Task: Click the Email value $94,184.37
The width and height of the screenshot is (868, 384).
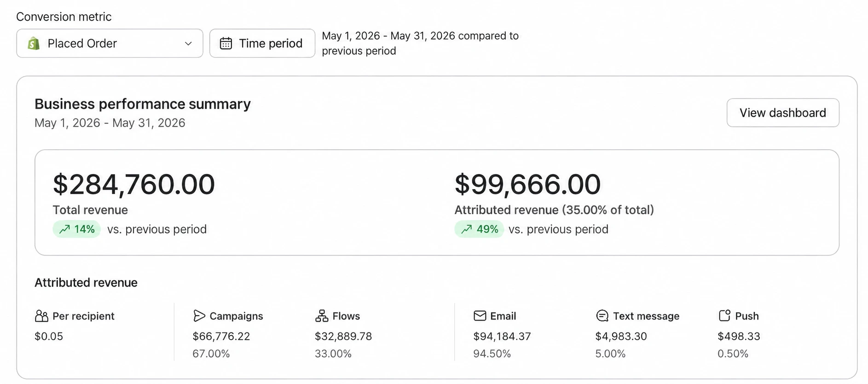Action: coord(502,336)
